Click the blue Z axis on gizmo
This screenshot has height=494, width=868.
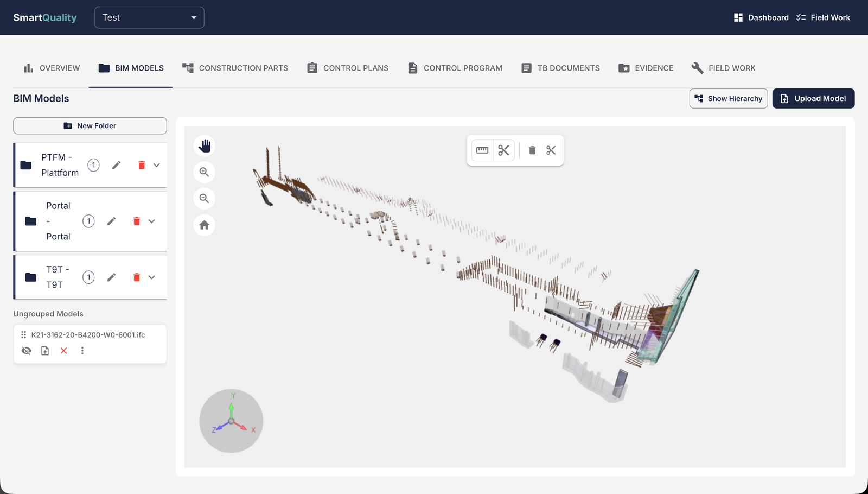tap(221, 426)
